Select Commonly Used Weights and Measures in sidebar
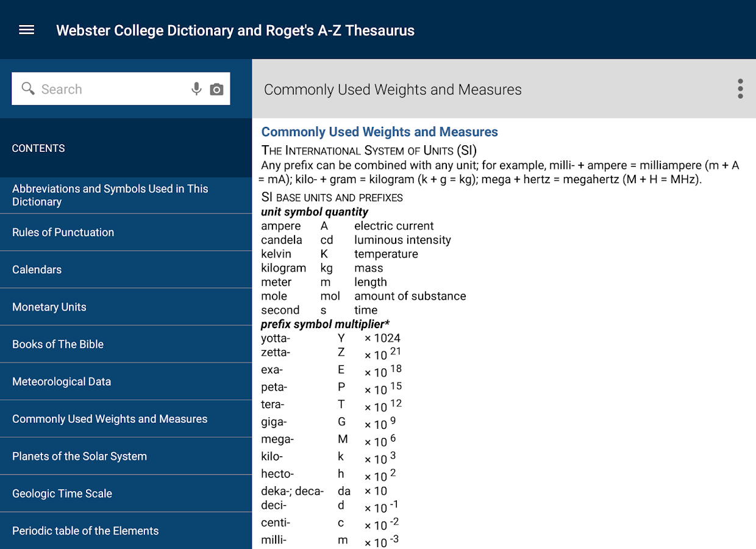The width and height of the screenshot is (756, 549). point(126,418)
